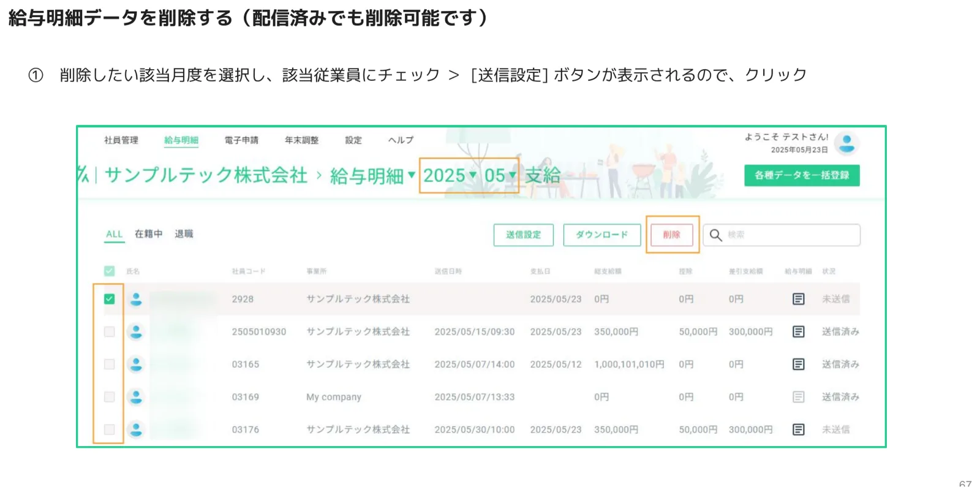Check the checkbox for employee 03176
Screen dimensions: 980x495
[109, 429]
